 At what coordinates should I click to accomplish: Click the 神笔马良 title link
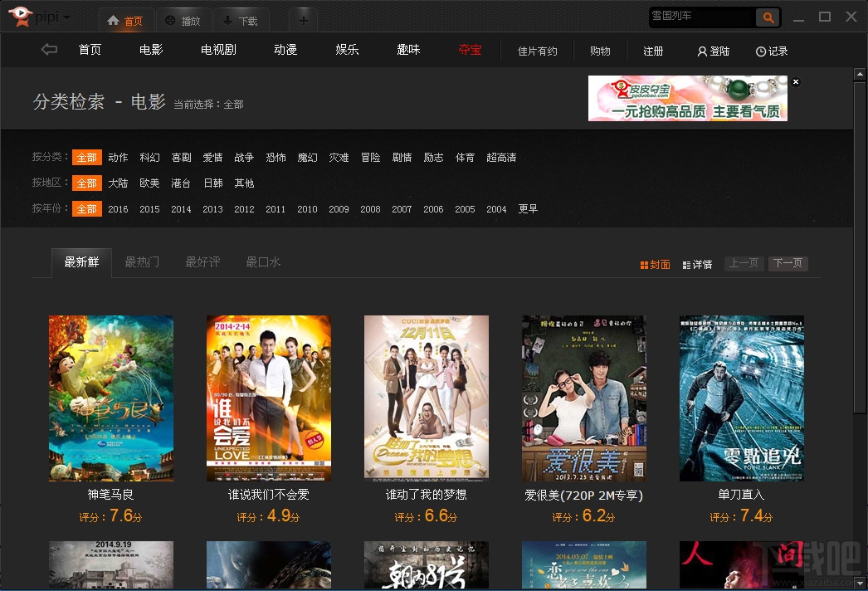click(110, 495)
